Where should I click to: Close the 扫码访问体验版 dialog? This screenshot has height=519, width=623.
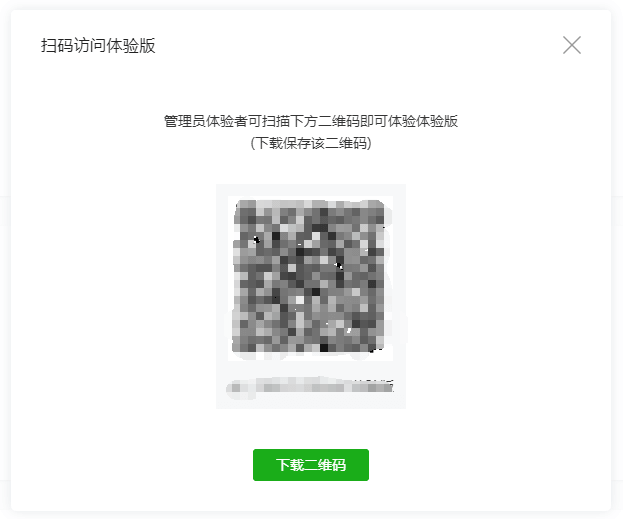pos(572,45)
